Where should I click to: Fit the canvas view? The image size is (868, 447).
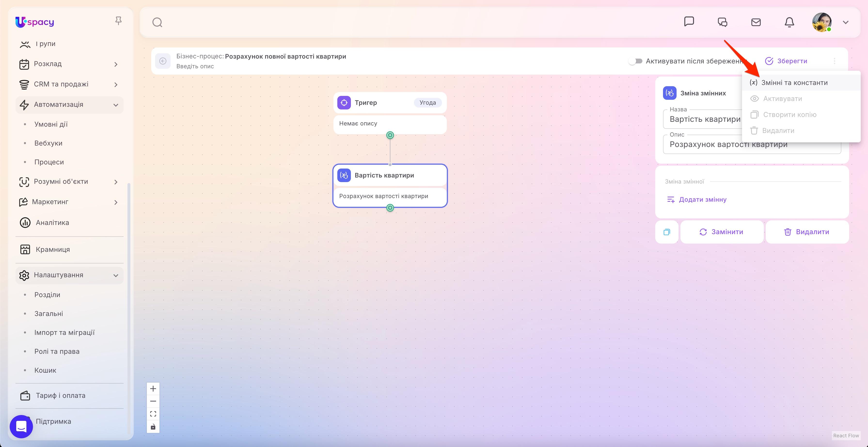click(153, 414)
